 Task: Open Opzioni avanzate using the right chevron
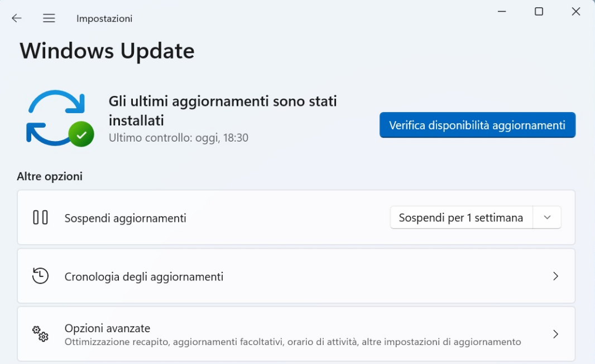(555, 334)
